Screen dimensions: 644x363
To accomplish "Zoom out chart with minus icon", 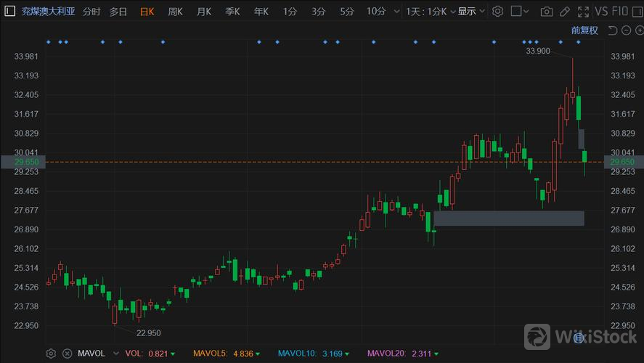I will point(627,30).
